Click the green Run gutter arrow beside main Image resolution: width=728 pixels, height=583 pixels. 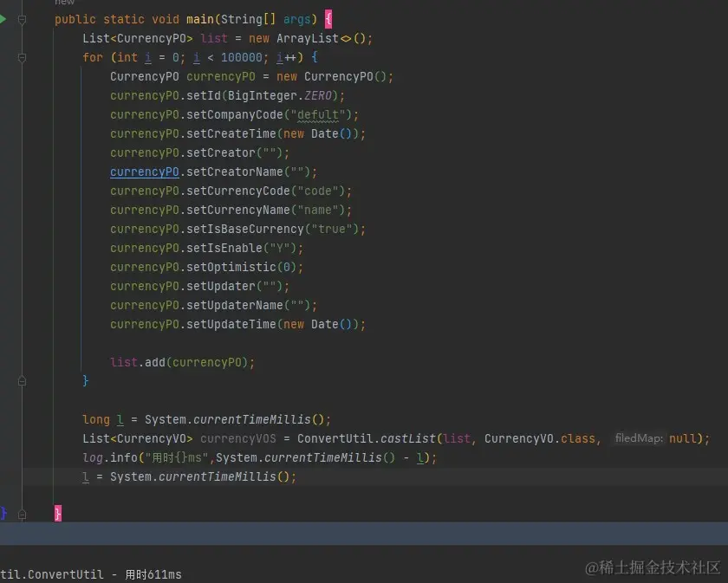tap(3, 19)
